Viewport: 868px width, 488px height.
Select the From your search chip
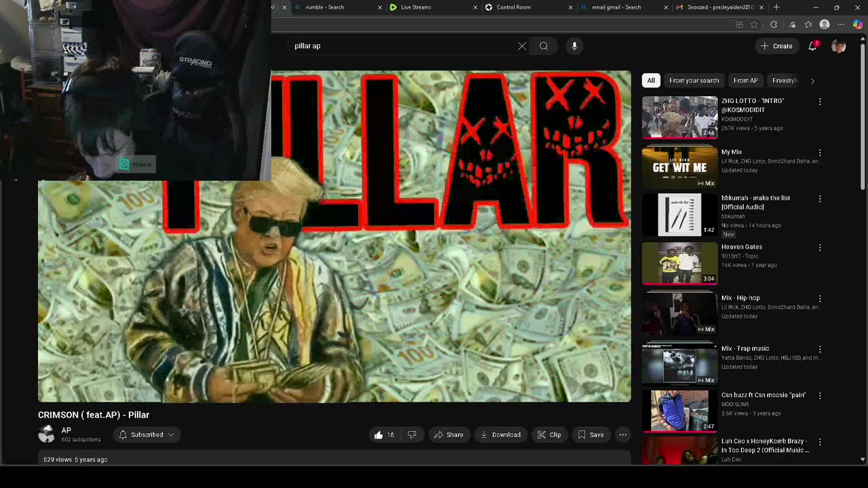pos(694,81)
